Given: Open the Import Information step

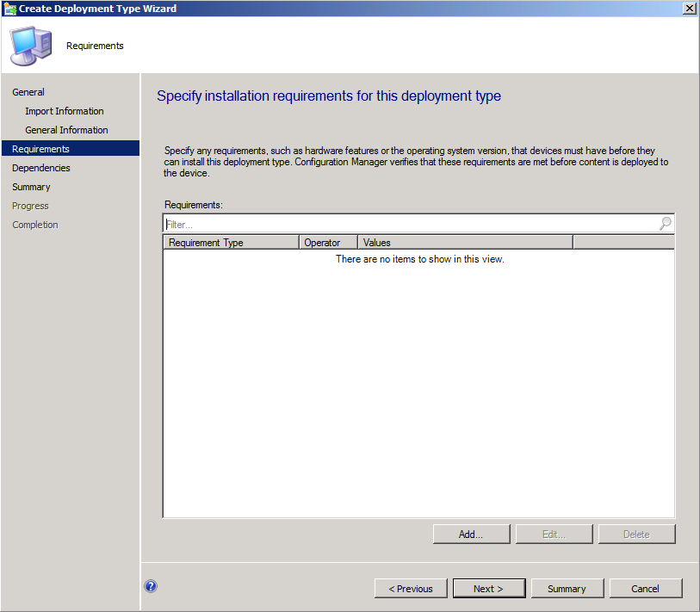Looking at the screenshot, I should (x=65, y=111).
